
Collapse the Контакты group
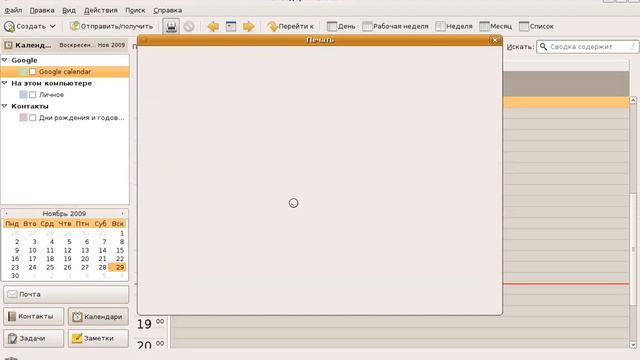[5, 106]
